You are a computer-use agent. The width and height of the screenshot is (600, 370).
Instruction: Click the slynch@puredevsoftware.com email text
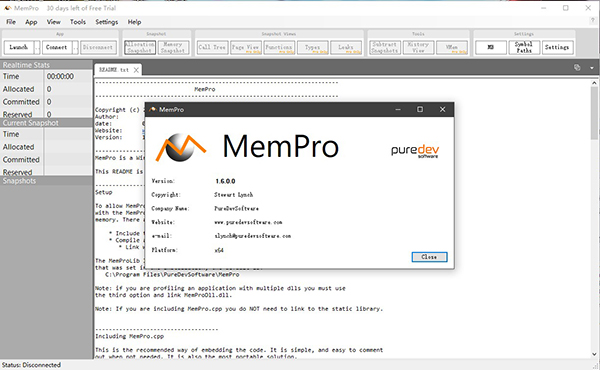click(x=253, y=236)
